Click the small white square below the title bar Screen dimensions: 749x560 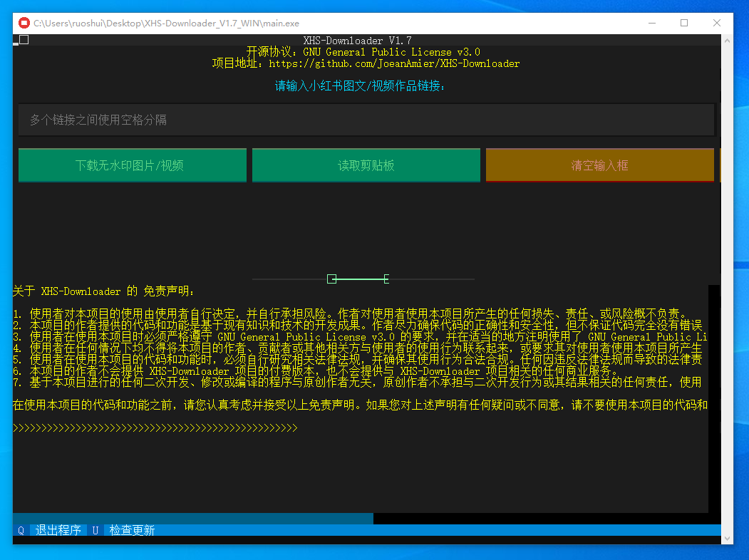(x=24, y=40)
